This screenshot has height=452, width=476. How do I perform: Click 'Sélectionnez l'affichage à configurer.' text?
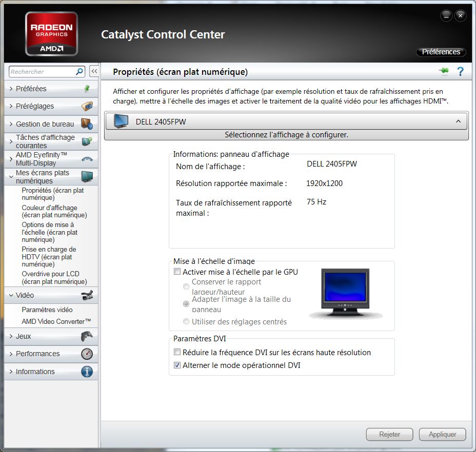pos(286,135)
